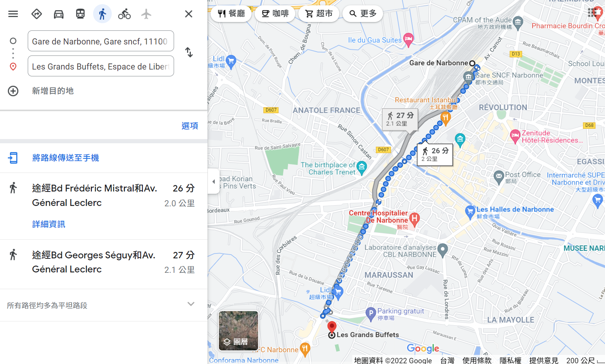605x364 pixels.
Task: Click 將路線傳送至手機 link
Action: (65, 158)
